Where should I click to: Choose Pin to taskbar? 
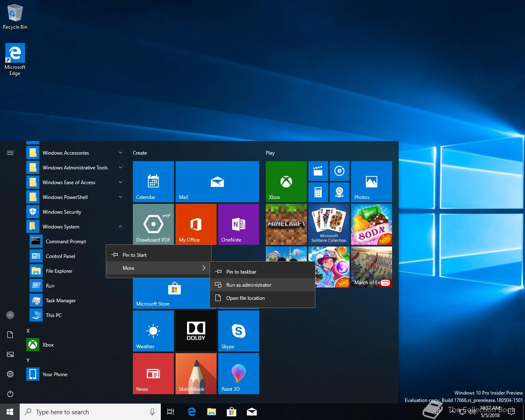262,272
